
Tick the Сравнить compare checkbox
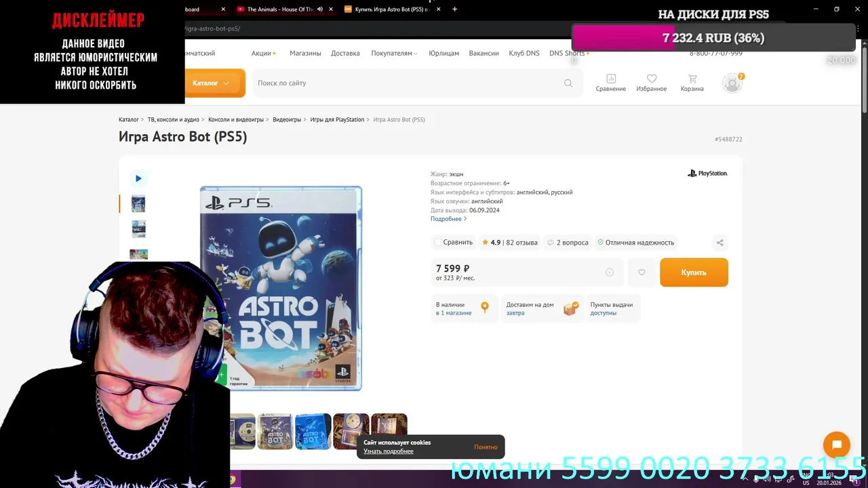(x=438, y=243)
